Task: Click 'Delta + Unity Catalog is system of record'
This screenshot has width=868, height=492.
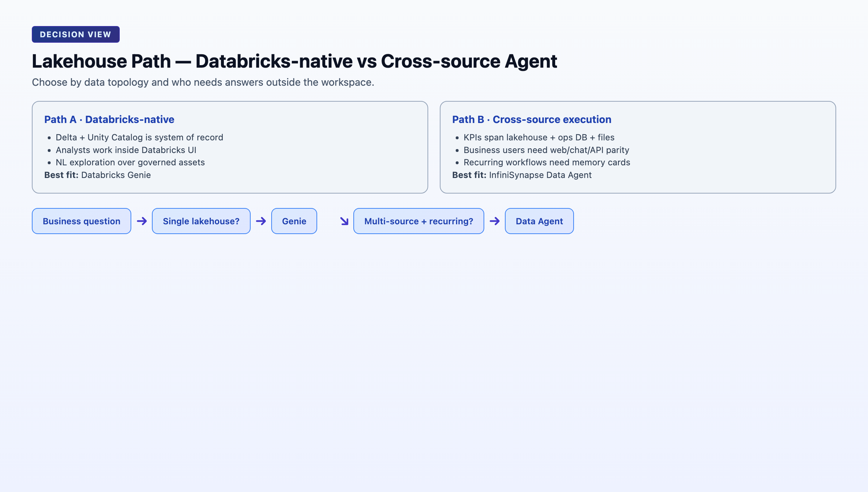Action: [x=139, y=137]
